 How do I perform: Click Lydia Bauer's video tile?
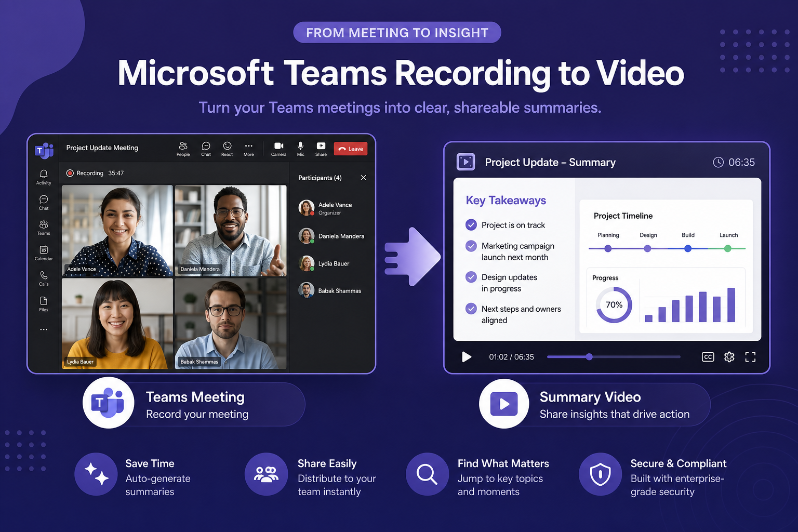117,324
